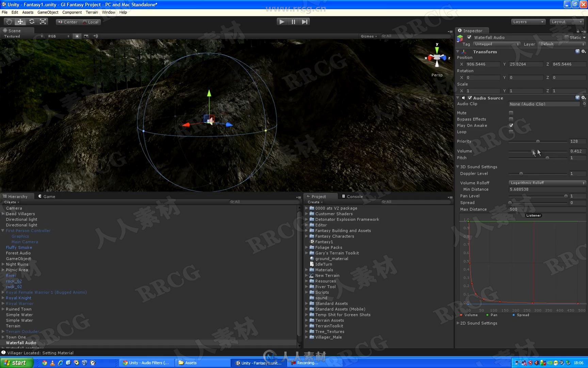Select the Move tool
Viewport: 588px width, 368px height.
point(20,21)
